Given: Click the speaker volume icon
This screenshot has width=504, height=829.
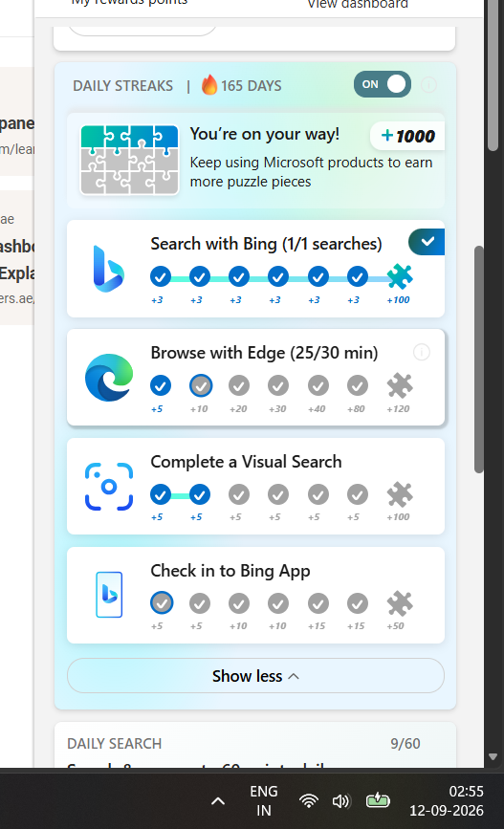Looking at the screenshot, I should pyautogui.click(x=341, y=801).
